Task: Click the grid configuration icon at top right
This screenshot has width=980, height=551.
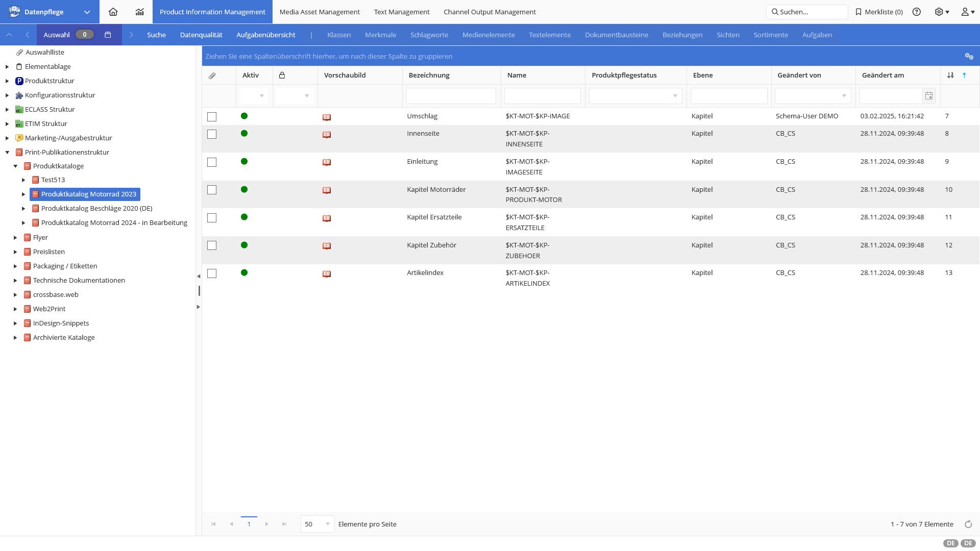Action: coord(969,56)
